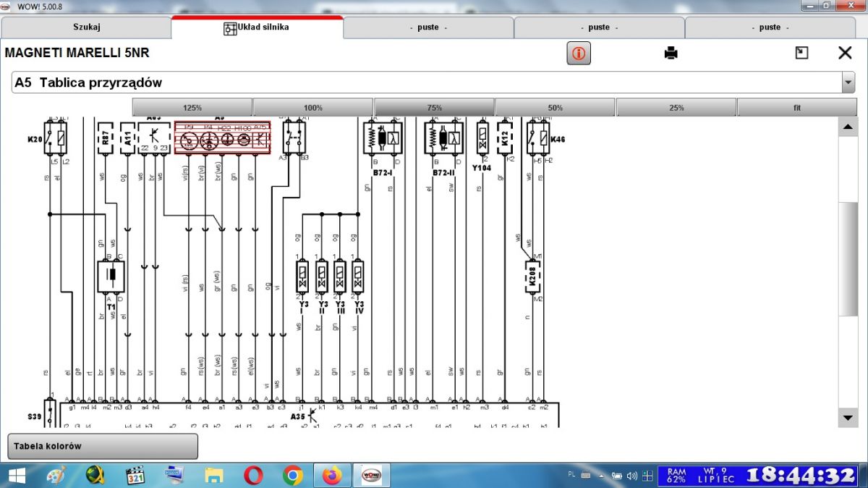Select the B72-II lambda sensor
This screenshot has width=868, height=488.
pyautogui.click(x=444, y=136)
